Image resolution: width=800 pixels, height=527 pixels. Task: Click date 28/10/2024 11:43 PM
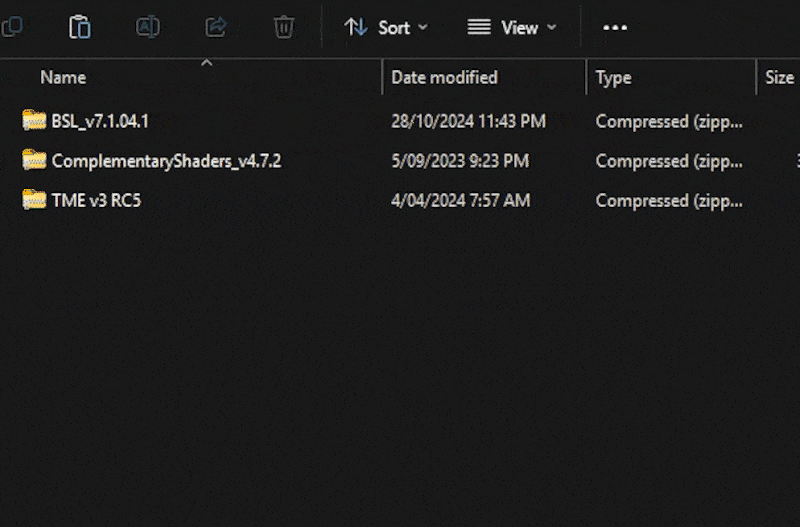[x=468, y=121]
